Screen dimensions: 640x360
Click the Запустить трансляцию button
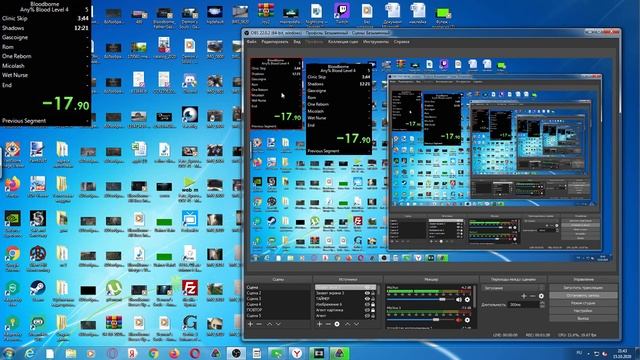[x=583, y=288]
